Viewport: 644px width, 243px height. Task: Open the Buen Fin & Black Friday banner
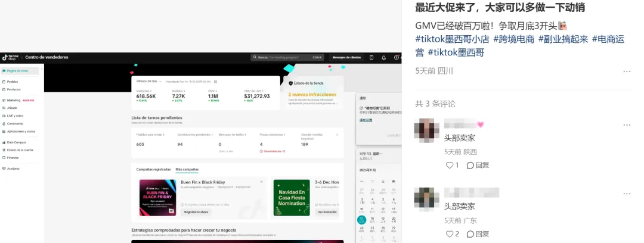click(x=157, y=198)
